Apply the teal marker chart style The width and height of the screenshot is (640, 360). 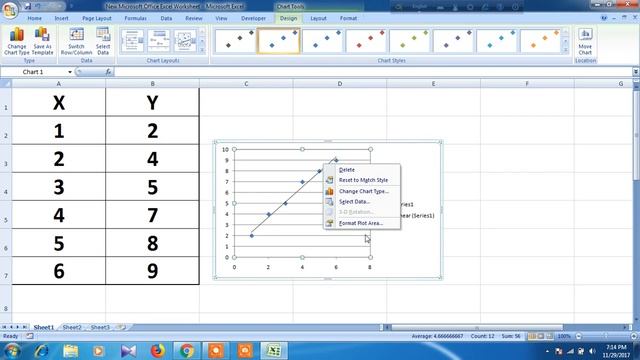pyautogui.click(x=497, y=41)
